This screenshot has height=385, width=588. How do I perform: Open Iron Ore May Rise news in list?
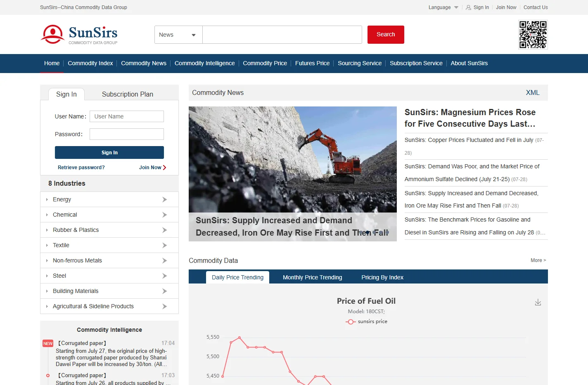472,199
